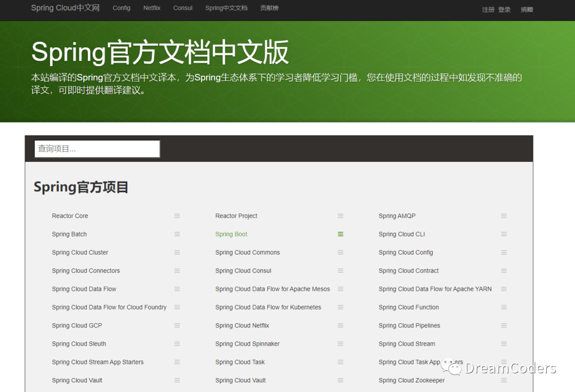The image size is (575, 392).
Task: Click menu icon for Spring Cloud Function
Action: tap(504, 307)
